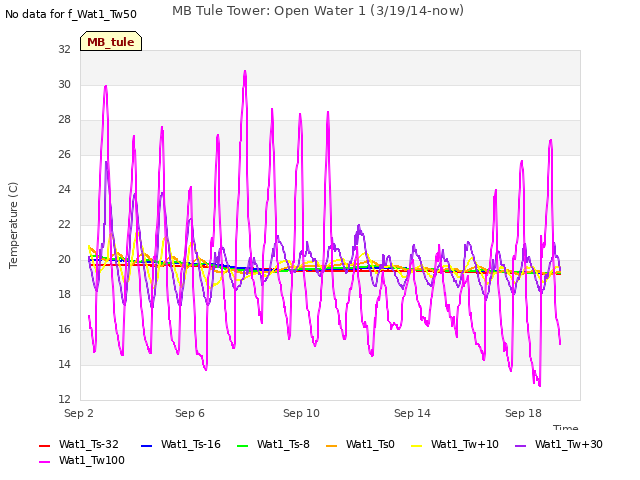The height and width of the screenshot is (480, 640).
Task: Click the 16 y-axis tick label
Action: coord(64,330)
